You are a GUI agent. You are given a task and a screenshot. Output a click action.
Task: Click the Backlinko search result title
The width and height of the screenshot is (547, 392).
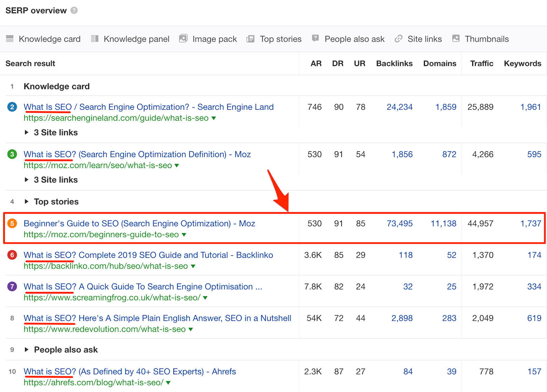[148, 255]
